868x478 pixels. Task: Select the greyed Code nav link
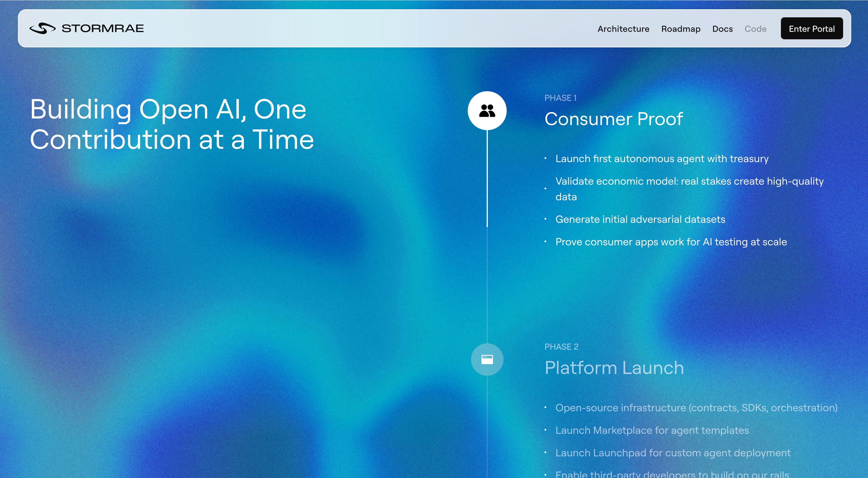755,29
